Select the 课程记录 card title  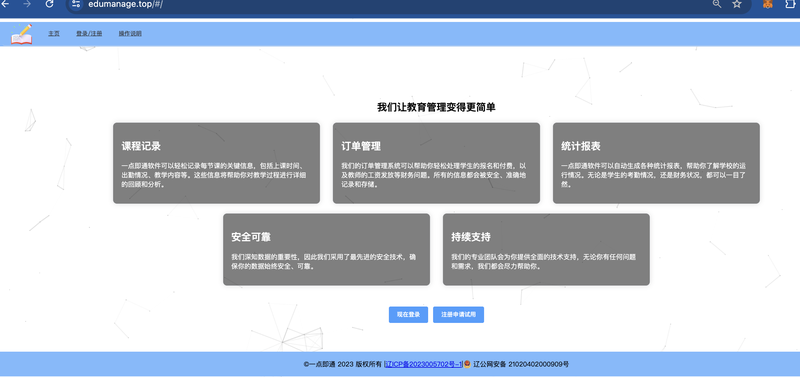pos(141,146)
